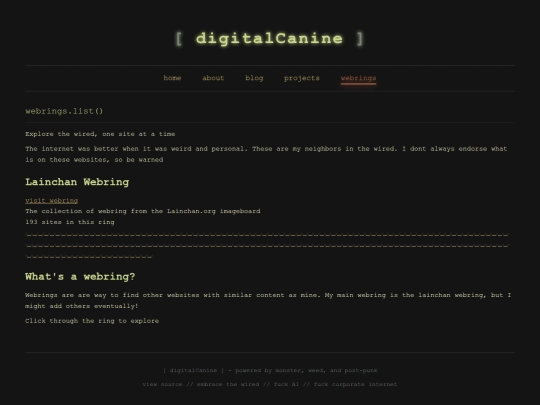
Task: Open the home nav link
Action: [172, 78]
